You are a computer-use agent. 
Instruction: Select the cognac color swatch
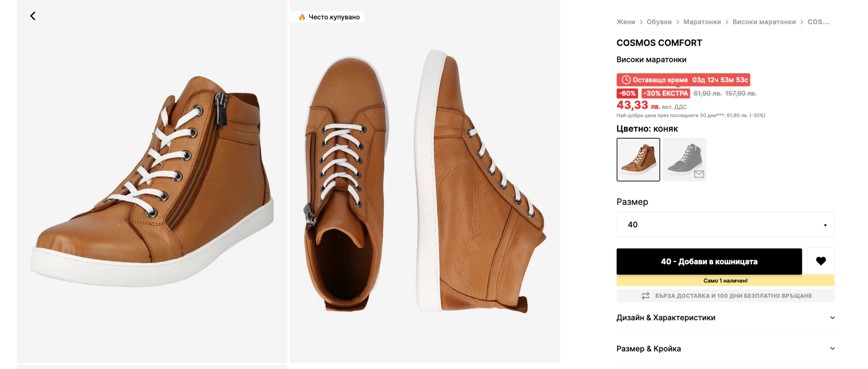tap(638, 159)
